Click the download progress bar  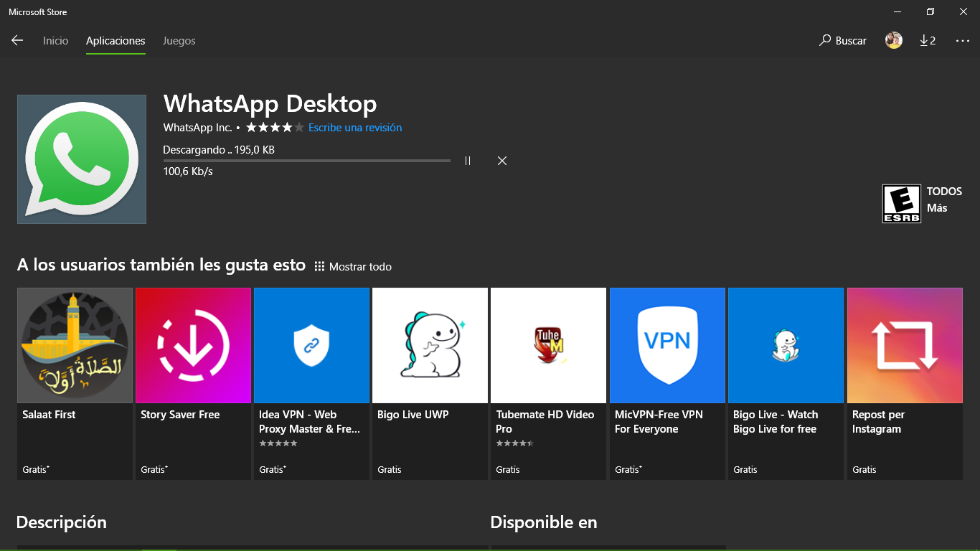307,161
